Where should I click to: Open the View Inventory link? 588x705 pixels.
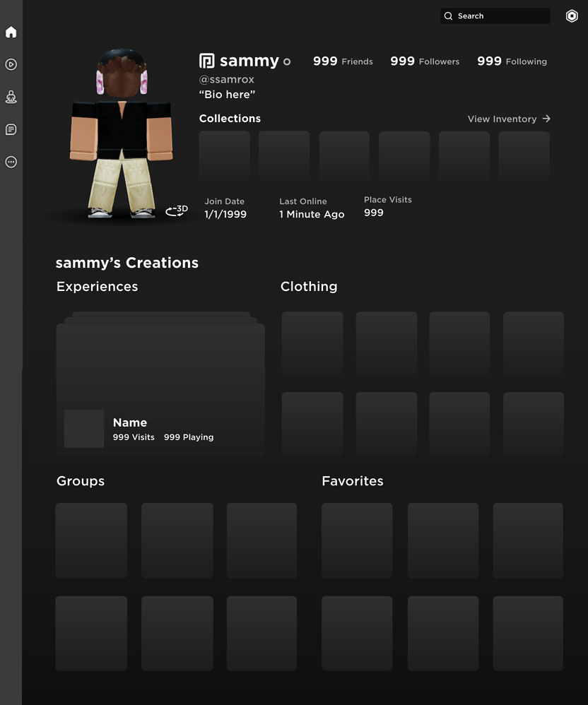click(x=502, y=119)
